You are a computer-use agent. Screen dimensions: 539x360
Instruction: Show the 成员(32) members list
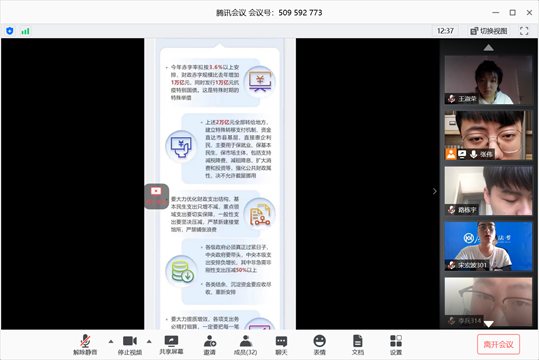(x=245, y=344)
